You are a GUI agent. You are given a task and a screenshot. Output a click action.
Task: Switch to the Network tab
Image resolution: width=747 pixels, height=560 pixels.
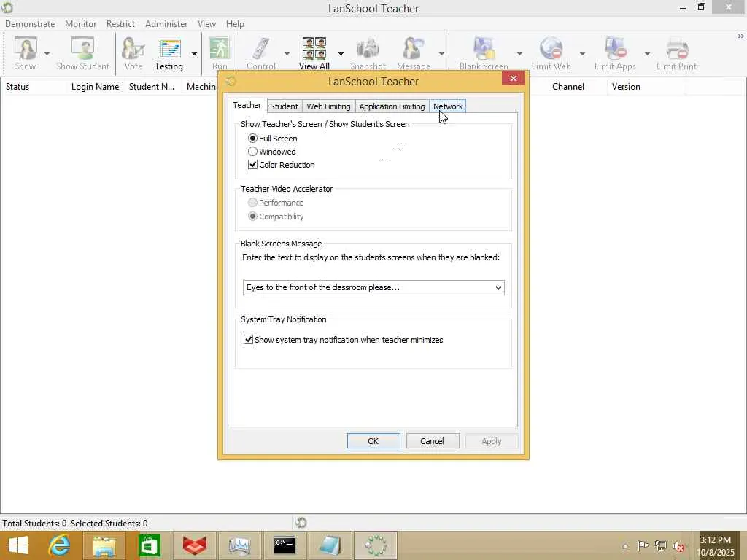tap(448, 106)
